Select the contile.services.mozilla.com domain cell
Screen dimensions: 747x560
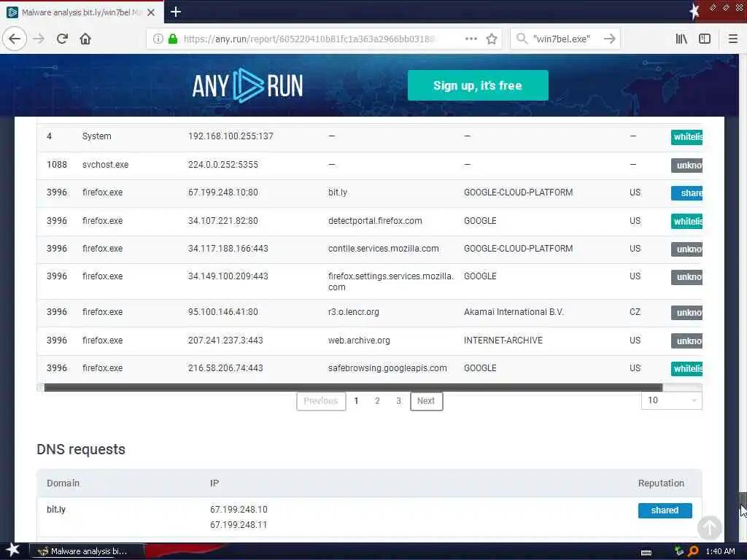click(x=384, y=249)
